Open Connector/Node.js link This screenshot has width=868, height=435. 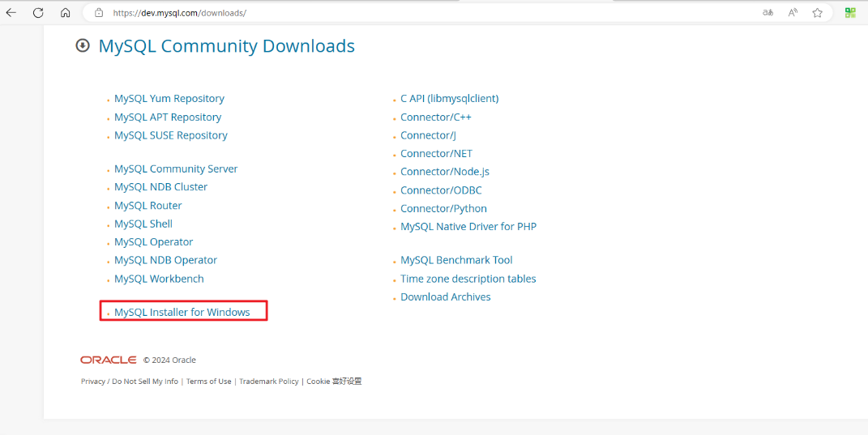pyautogui.click(x=445, y=172)
